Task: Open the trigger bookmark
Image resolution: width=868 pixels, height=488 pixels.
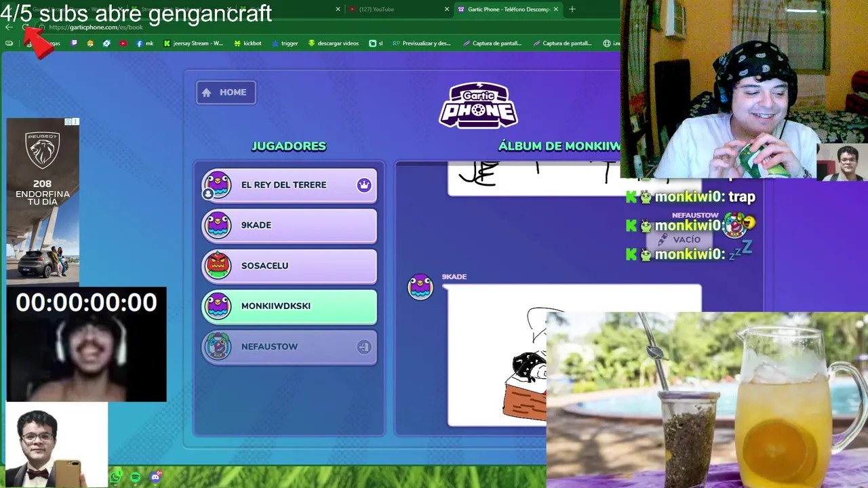Action: click(285, 43)
